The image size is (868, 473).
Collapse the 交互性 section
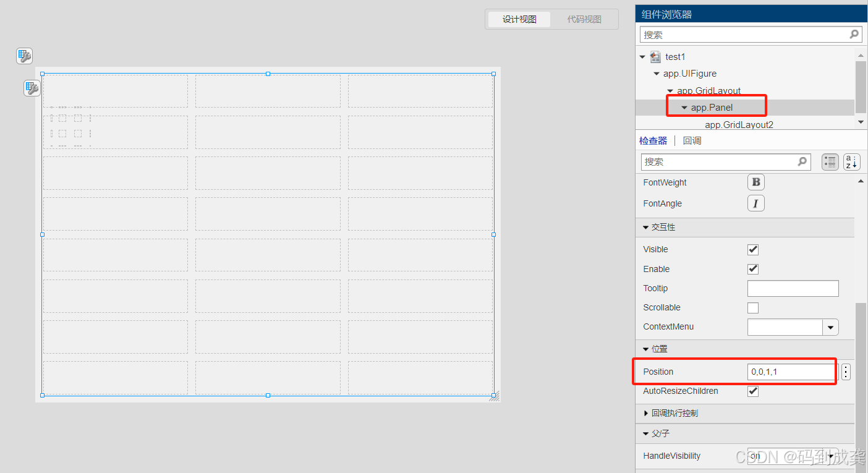pos(646,228)
